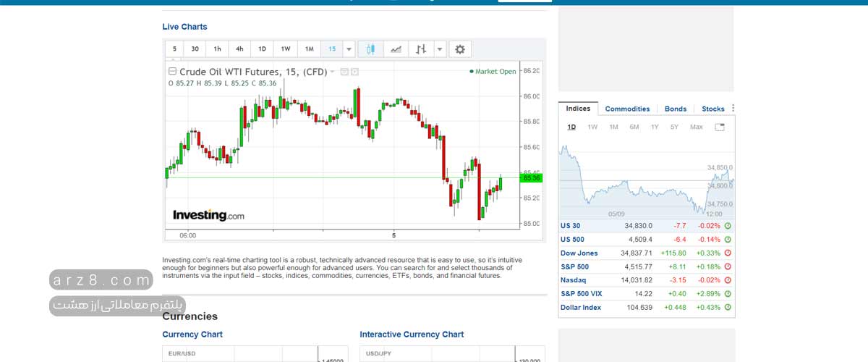
Task: Open the Currency Chart link
Action: coord(192,334)
